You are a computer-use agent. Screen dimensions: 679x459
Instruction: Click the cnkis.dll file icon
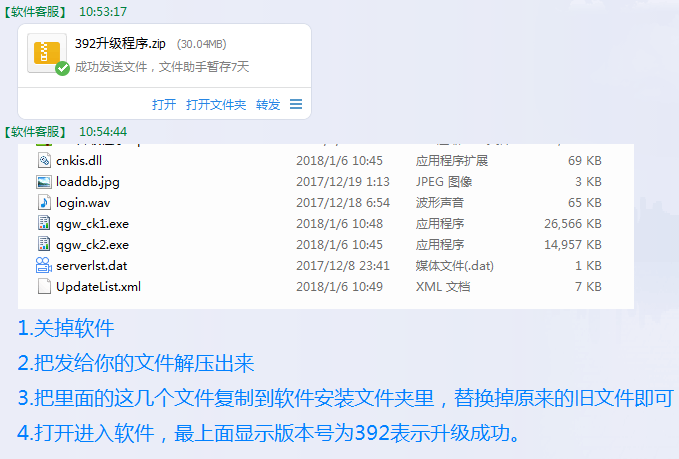[43, 161]
